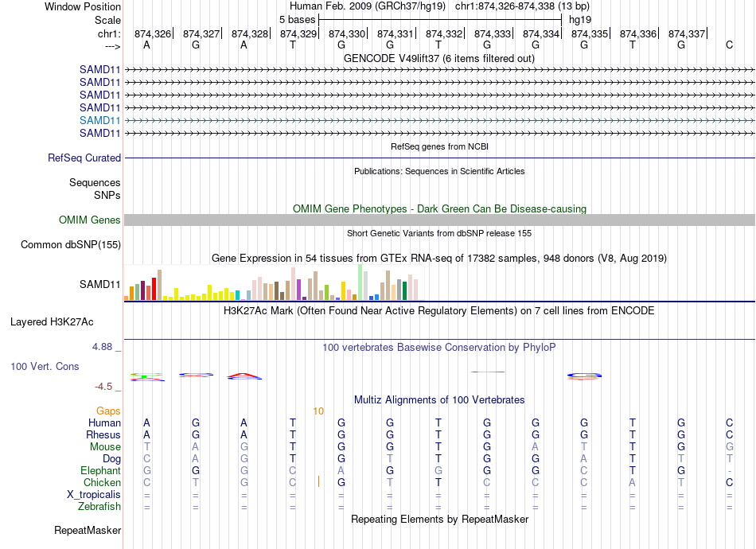Image resolution: width=756 pixels, height=549 pixels.
Task: Select the light-blue highlighted SAMD11 transcript label
Action: [x=99, y=120]
